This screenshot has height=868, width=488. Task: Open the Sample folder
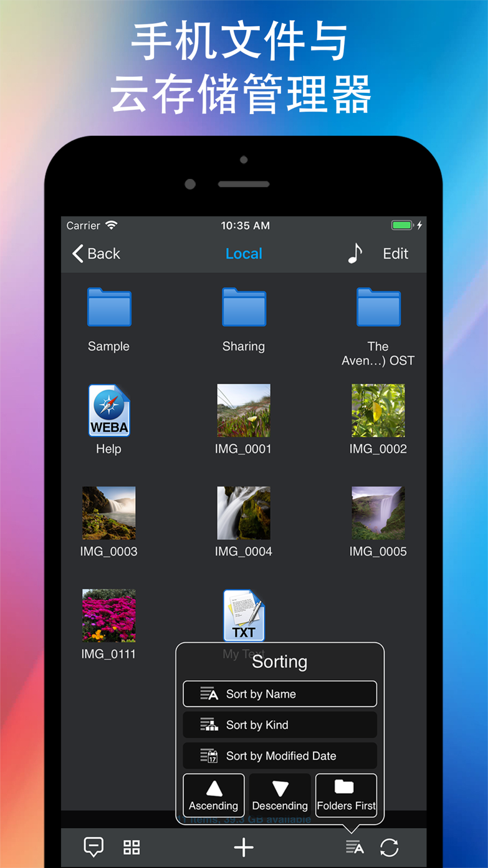108,307
